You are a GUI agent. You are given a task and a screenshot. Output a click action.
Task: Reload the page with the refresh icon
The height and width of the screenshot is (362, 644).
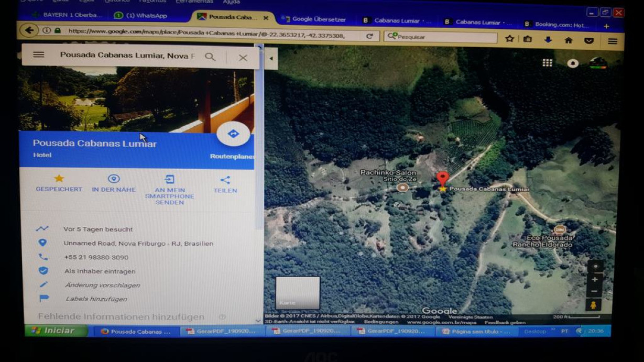click(369, 36)
